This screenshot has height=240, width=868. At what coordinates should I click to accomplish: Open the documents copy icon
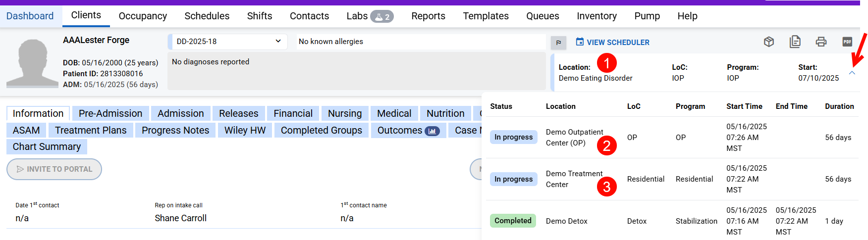point(795,42)
